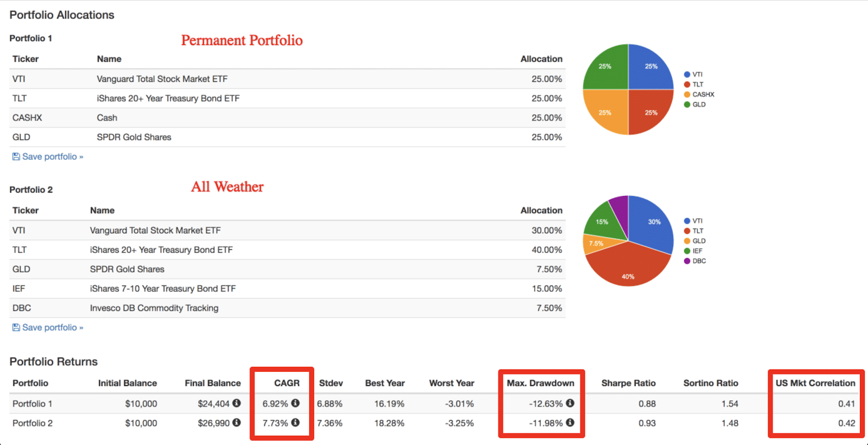Click info icon next to 7.73% CAGR
This screenshot has width=868, height=445.
pyautogui.click(x=295, y=423)
